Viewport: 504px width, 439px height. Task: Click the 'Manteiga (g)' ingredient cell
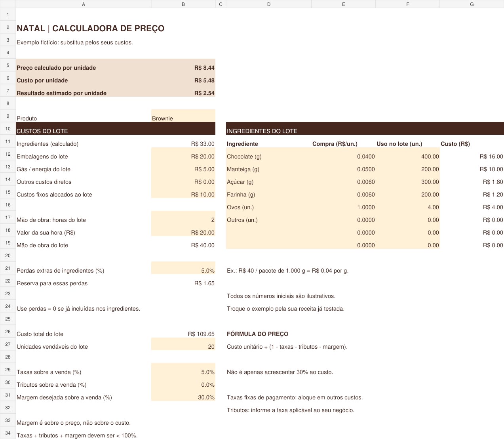269,166
